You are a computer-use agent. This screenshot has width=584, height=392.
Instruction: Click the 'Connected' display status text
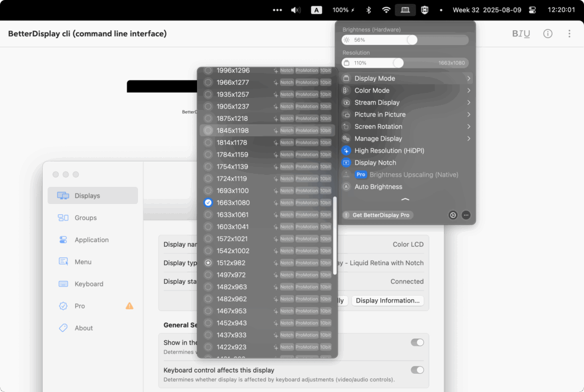click(407, 281)
